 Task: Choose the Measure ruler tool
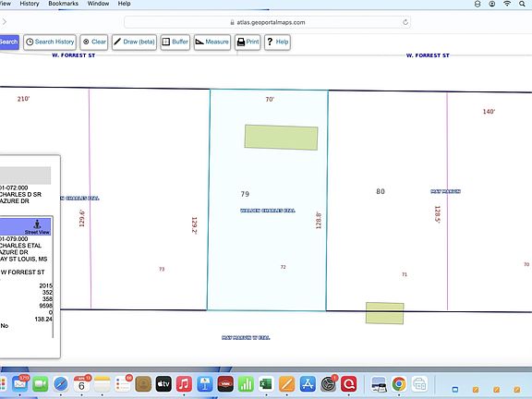point(212,42)
